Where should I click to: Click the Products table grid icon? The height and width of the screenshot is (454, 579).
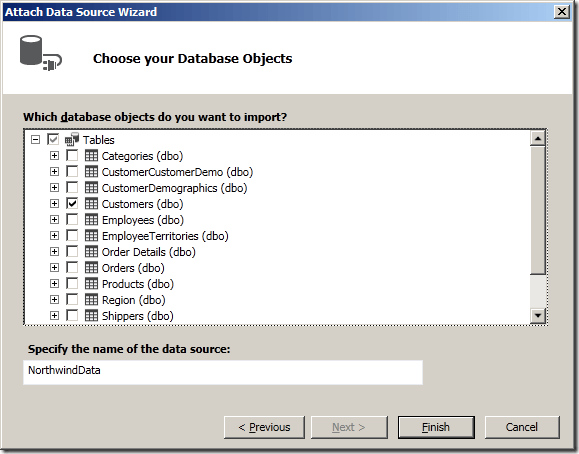click(91, 283)
